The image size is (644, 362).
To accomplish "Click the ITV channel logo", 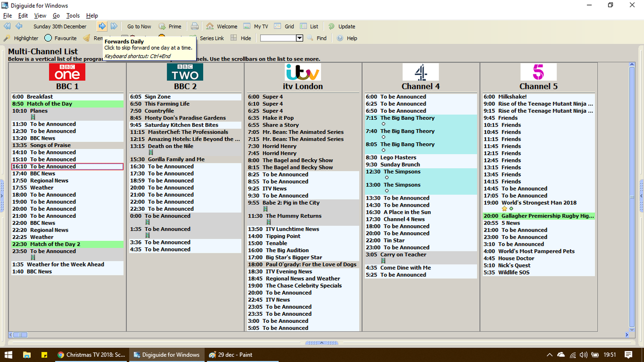I will [x=302, y=72].
